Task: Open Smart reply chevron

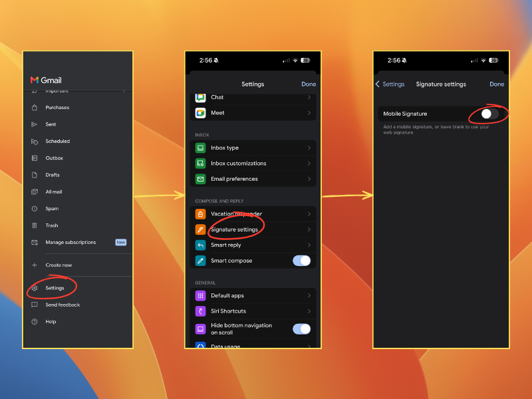Action: pyautogui.click(x=309, y=245)
